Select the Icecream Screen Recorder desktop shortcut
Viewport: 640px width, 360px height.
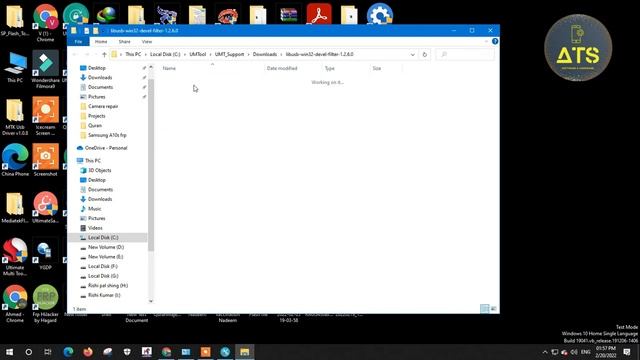pos(45,116)
